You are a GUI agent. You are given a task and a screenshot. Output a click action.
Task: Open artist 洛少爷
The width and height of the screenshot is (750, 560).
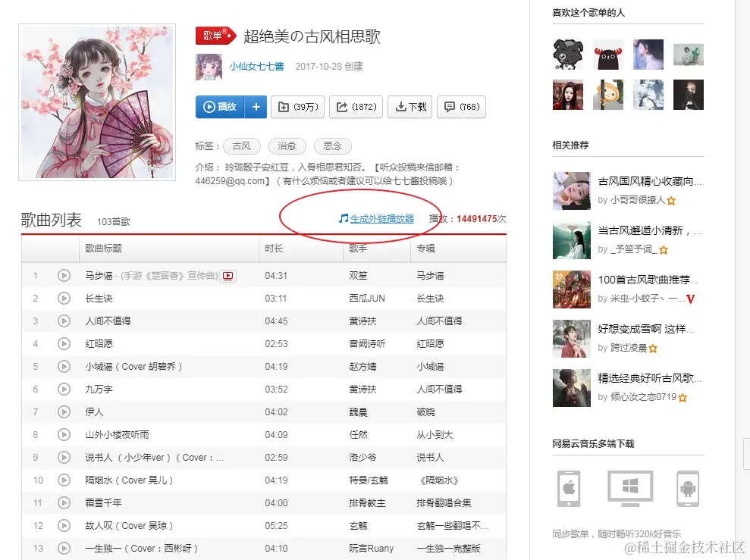[362, 457]
